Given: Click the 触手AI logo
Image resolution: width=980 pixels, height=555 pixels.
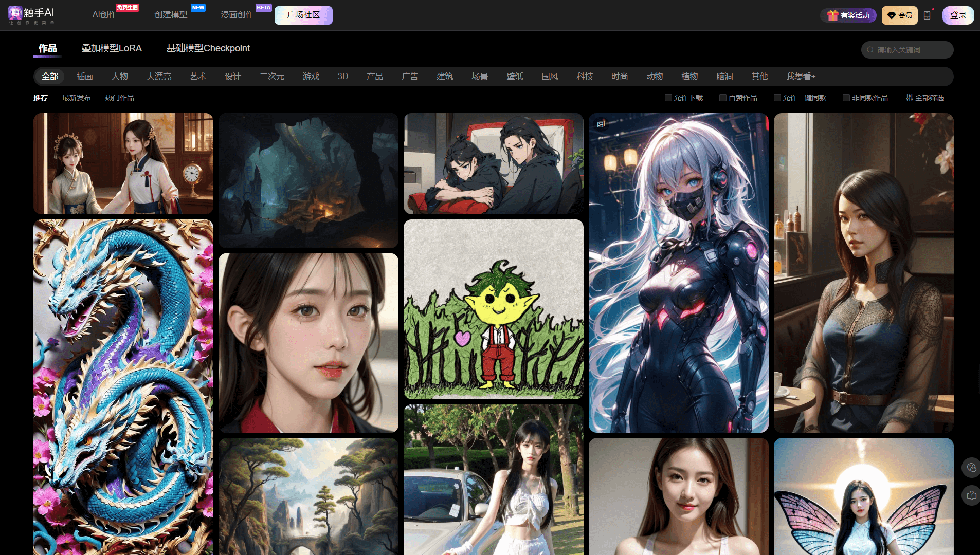Looking at the screenshot, I should (x=31, y=15).
